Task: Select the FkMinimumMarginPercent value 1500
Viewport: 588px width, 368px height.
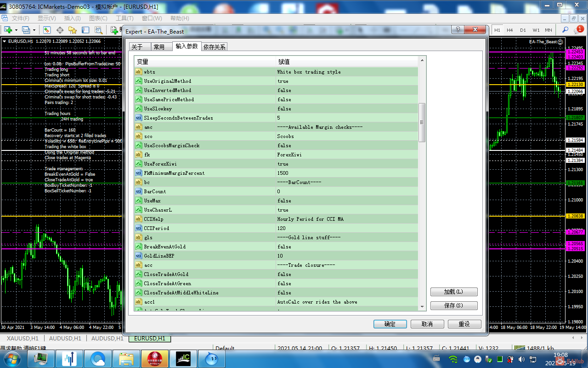Action: 283,173
